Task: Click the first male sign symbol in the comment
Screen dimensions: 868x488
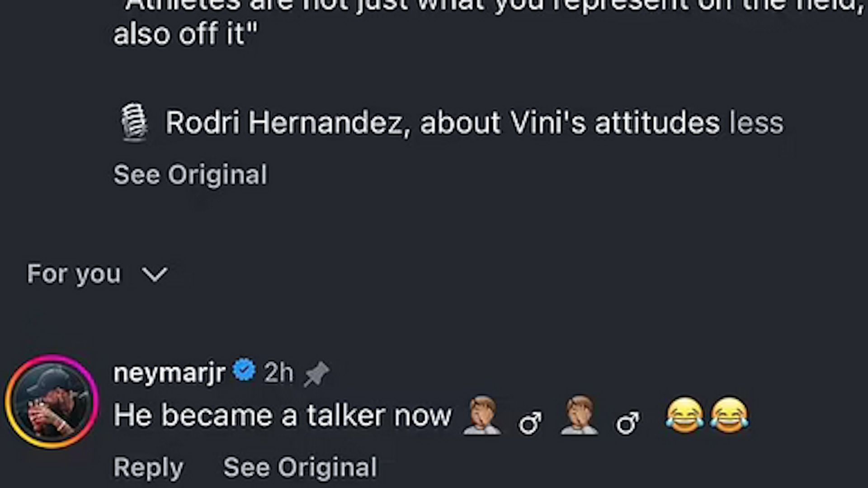Action: 530,423
